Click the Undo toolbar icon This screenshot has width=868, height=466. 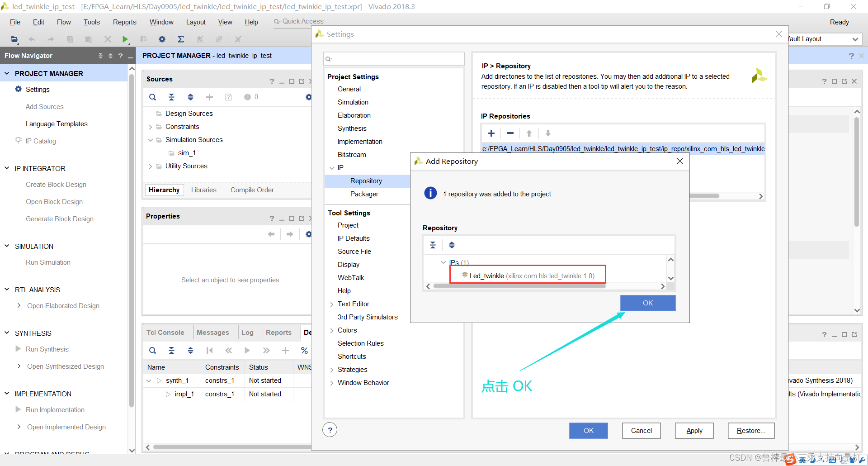pos(32,39)
